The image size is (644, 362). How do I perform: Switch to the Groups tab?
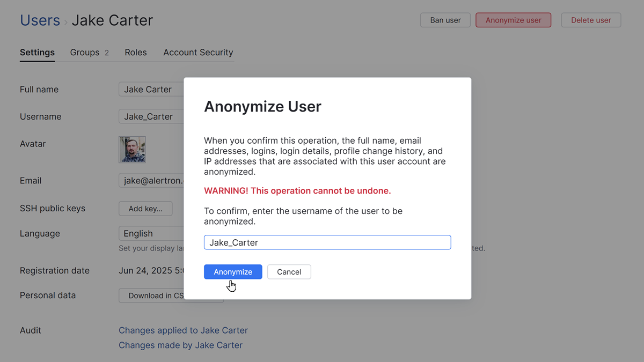(x=84, y=52)
